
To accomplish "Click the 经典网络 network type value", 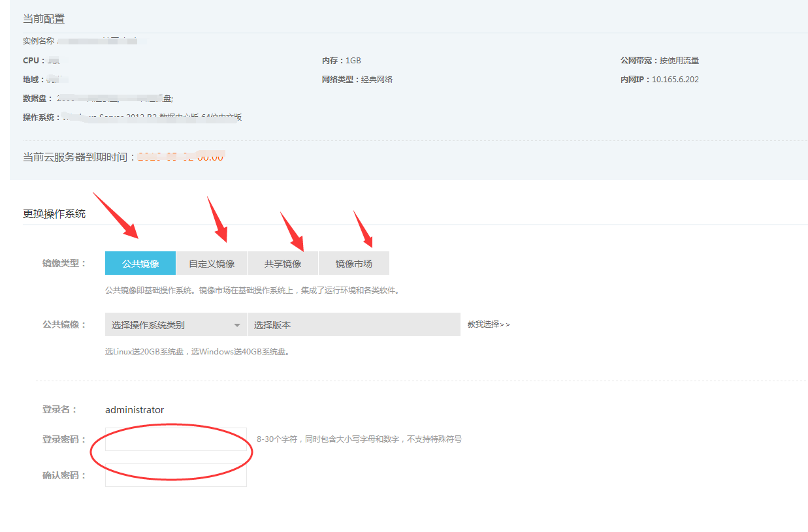I will click(377, 80).
